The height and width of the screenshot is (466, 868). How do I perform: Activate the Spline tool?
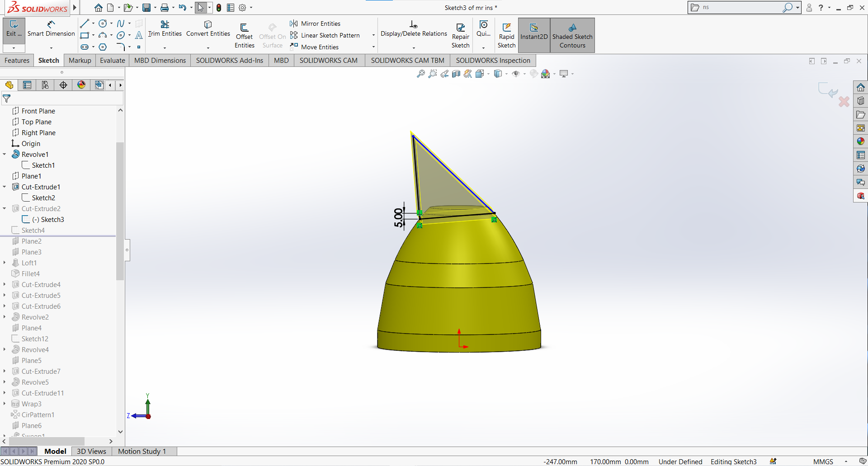pyautogui.click(x=120, y=23)
